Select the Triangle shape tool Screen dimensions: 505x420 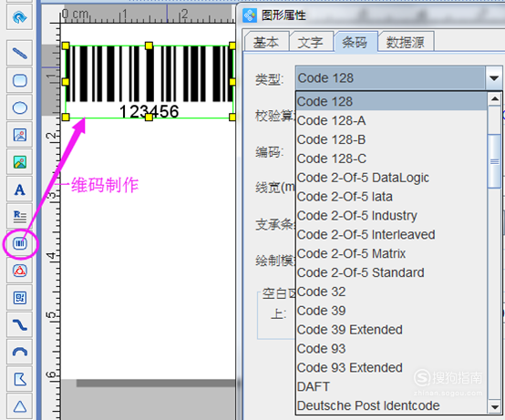pos(20,406)
